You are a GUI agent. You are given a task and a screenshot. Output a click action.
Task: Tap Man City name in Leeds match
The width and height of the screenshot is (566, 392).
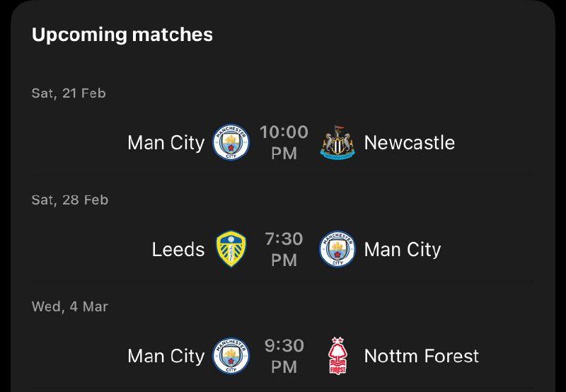(402, 250)
